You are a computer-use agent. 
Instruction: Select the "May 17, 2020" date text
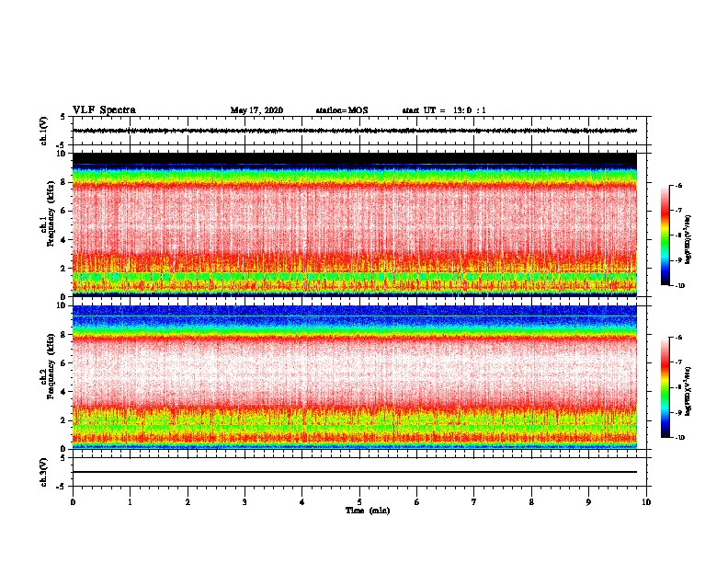tap(256, 110)
